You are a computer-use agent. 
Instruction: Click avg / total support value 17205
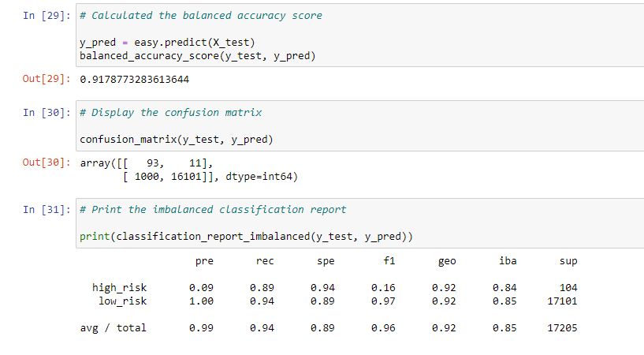(x=562, y=328)
